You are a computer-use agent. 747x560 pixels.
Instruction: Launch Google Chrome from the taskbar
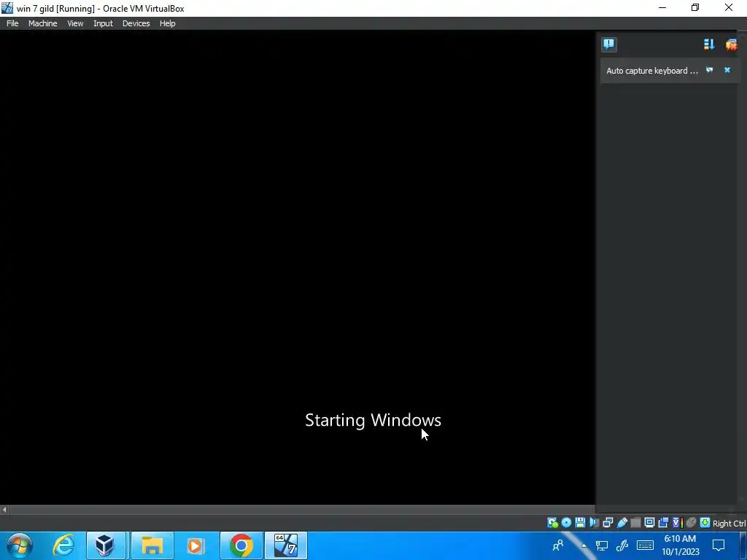tap(241, 545)
